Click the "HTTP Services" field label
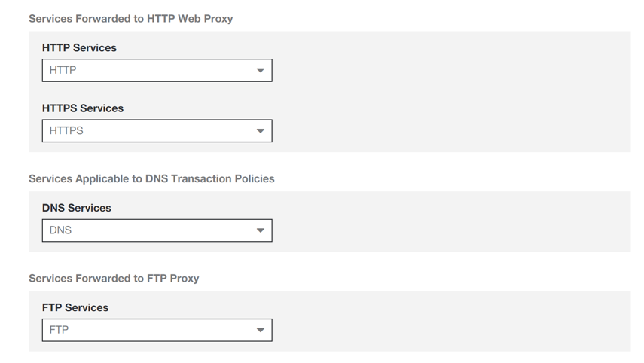644x363 pixels. pos(79,48)
